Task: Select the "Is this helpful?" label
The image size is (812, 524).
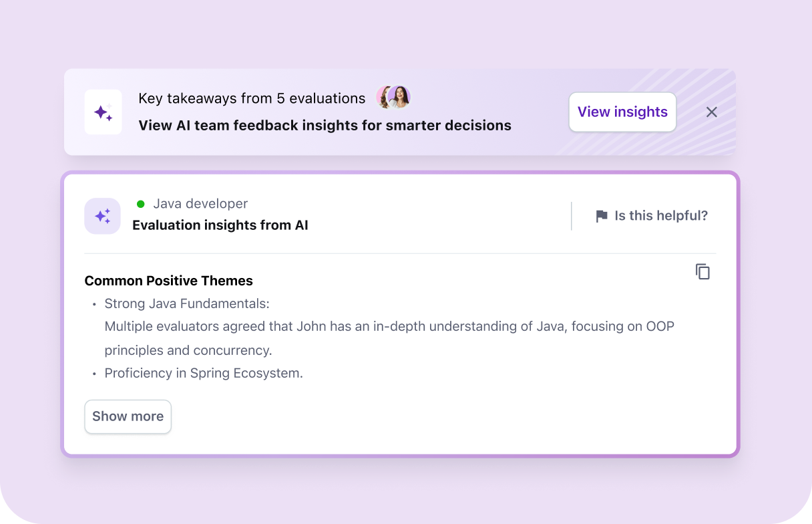Action: [661, 216]
